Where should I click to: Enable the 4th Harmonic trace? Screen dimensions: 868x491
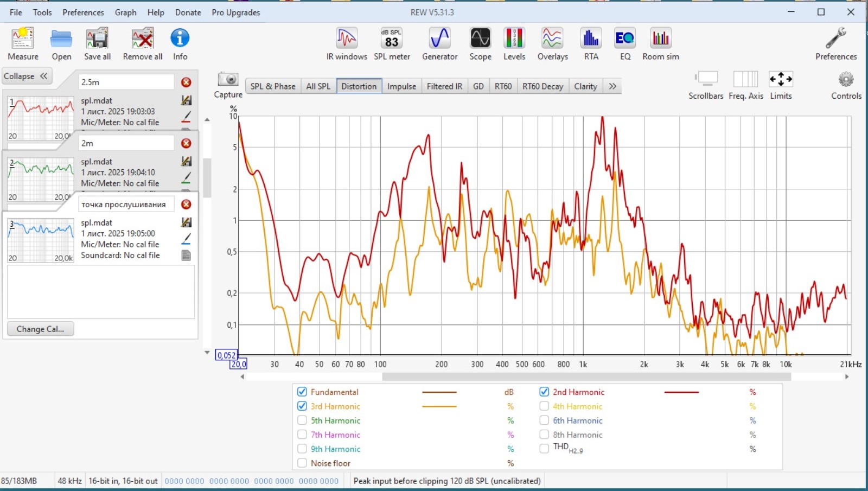click(x=544, y=406)
